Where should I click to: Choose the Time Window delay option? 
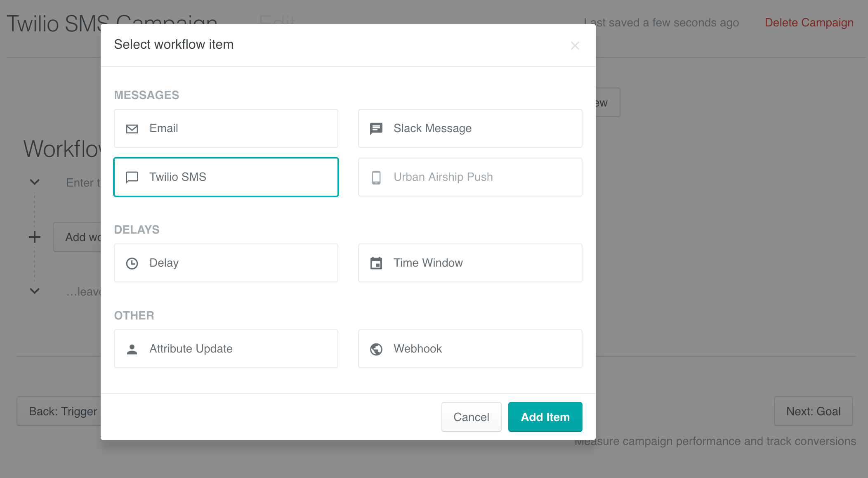[470, 263]
